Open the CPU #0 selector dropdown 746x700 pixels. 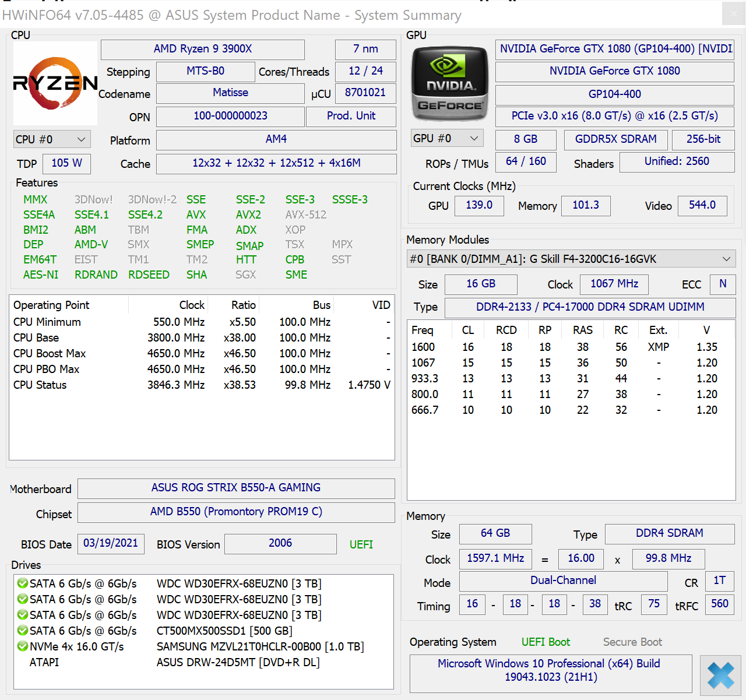52,139
